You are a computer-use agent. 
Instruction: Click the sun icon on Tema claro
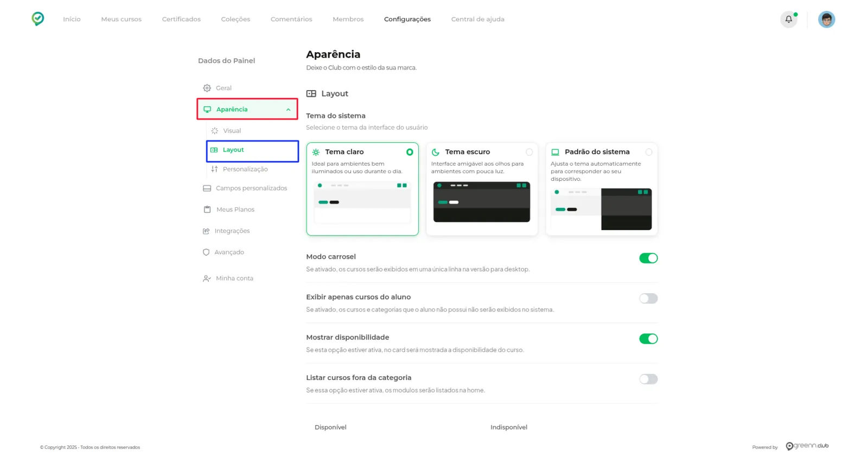[316, 152]
